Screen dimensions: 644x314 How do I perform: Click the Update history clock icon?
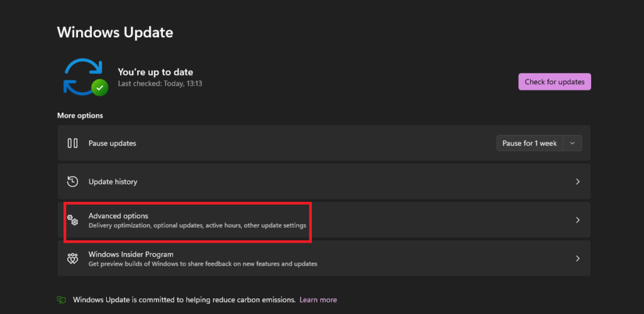(x=72, y=182)
